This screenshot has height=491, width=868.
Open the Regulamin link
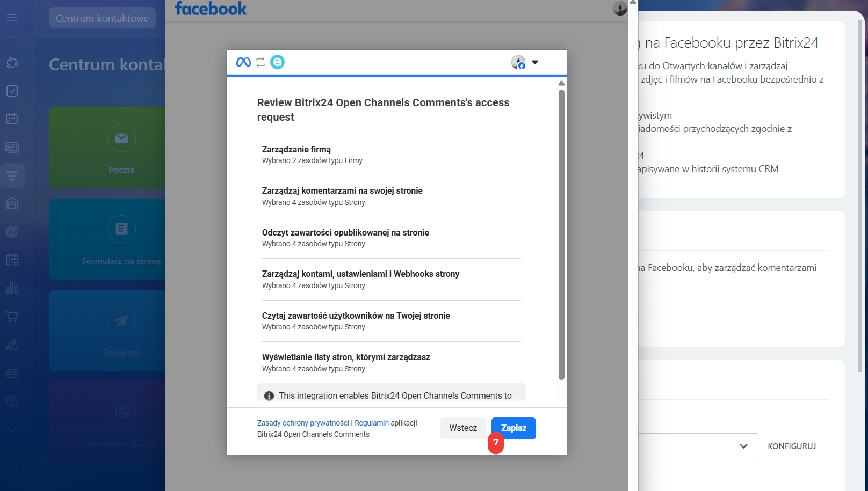pos(372,423)
